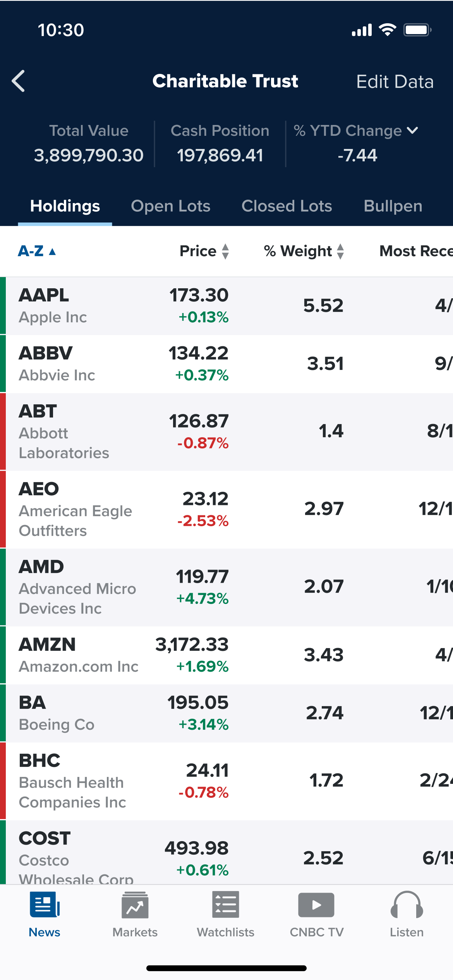Image resolution: width=453 pixels, height=980 pixels.
Task: Sort holdings by Price arrows
Action: click(225, 251)
